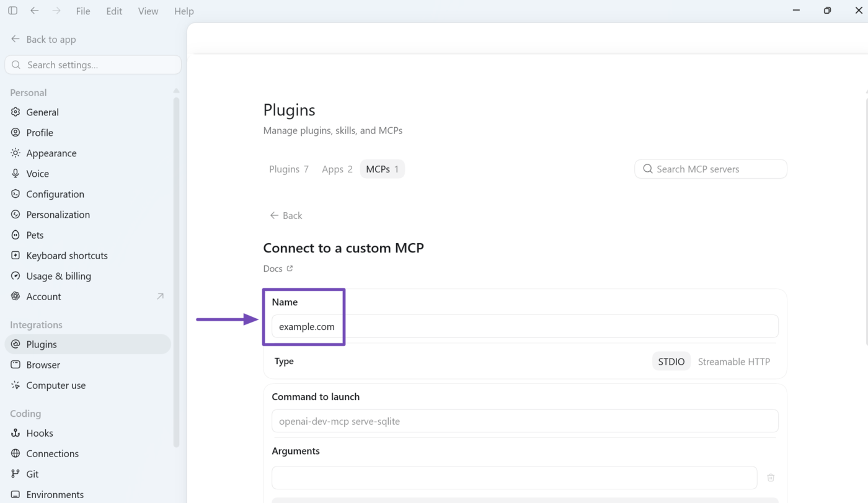Click the General gear icon
Image resolution: width=868 pixels, height=503 pixels.
(15, 112)
